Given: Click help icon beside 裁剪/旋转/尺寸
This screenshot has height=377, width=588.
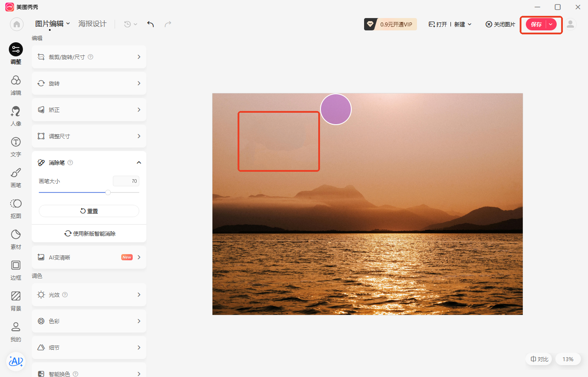Looking at the screenshot, I should 90,57.
